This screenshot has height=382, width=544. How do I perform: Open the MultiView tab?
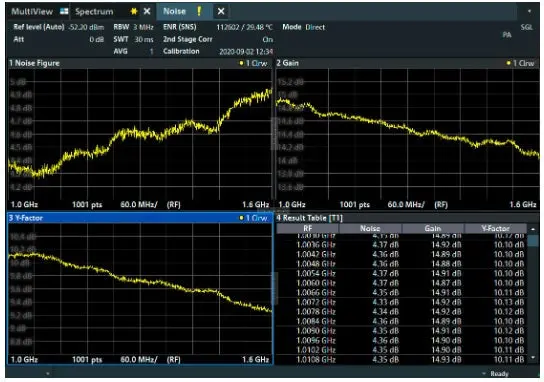click(x=32, y=11)
